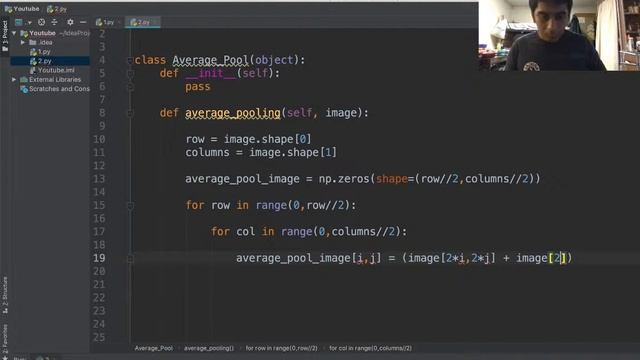Select External Libraries in the project tree
Image resolution: width=640 pixels, height=360 pixels.
pos(51,80)
